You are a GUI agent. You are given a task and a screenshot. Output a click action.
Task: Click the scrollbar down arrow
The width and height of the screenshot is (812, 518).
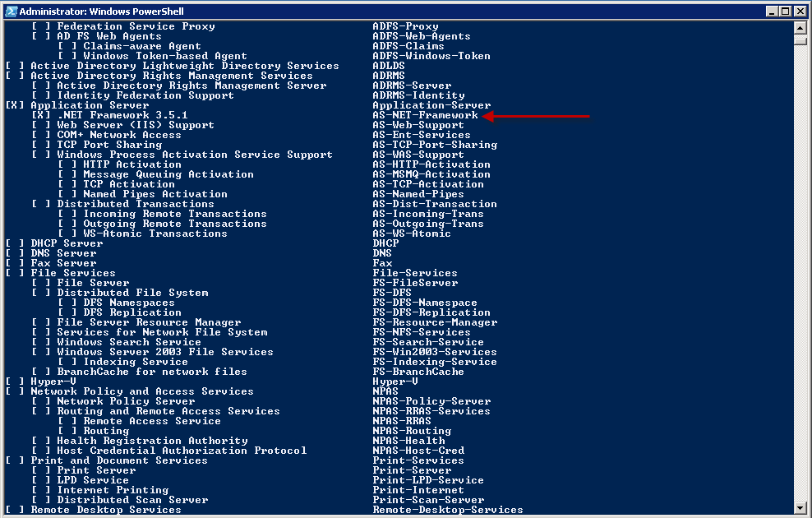pyautogui.click(x=800, y=507)
